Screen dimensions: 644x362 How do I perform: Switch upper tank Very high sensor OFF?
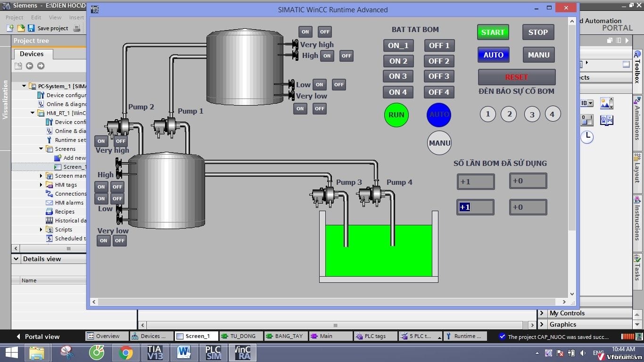point(324,32)
